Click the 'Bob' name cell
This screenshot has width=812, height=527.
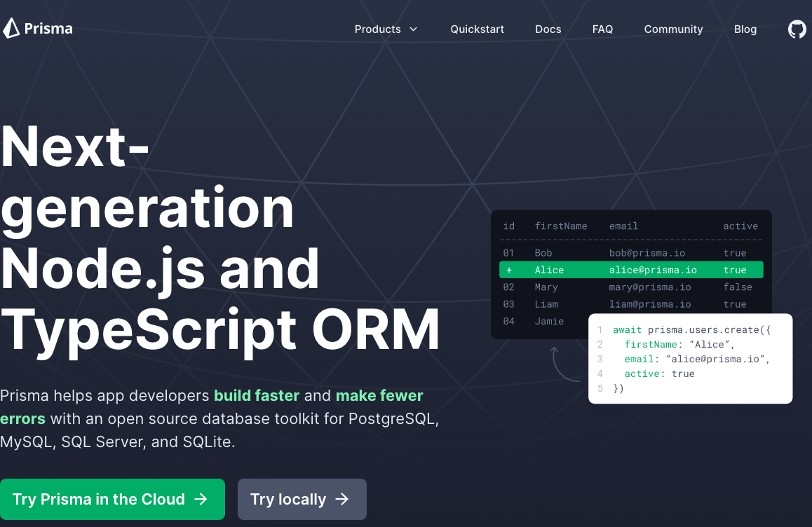[x=543, y=253]
